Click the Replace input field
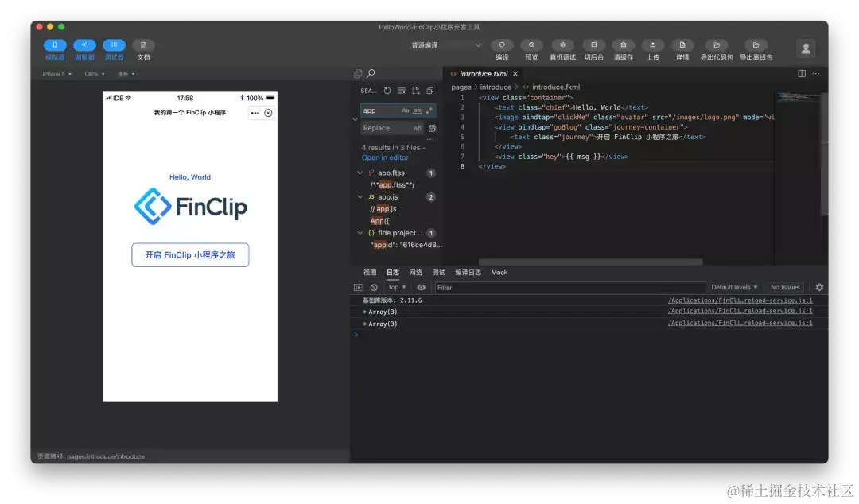 (x=392, y=128)
